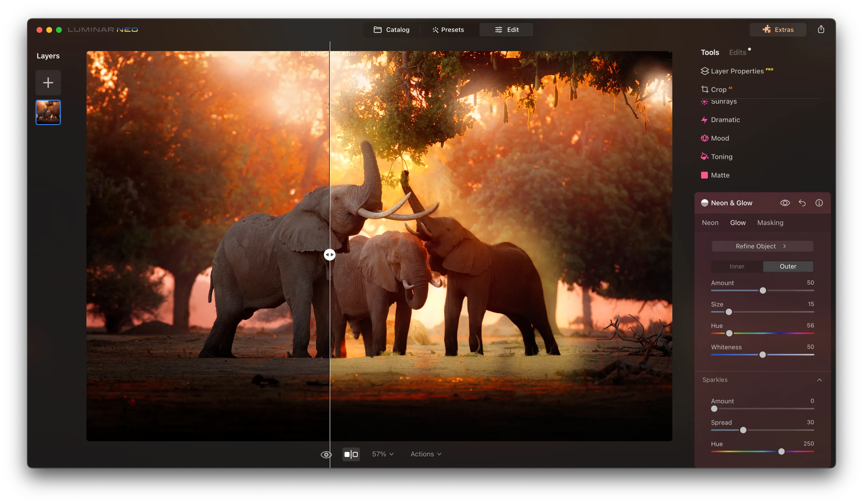Open Neon & Glow info icon
The image size is (863, 504).
pyautogui.click(x=819, y=203)
